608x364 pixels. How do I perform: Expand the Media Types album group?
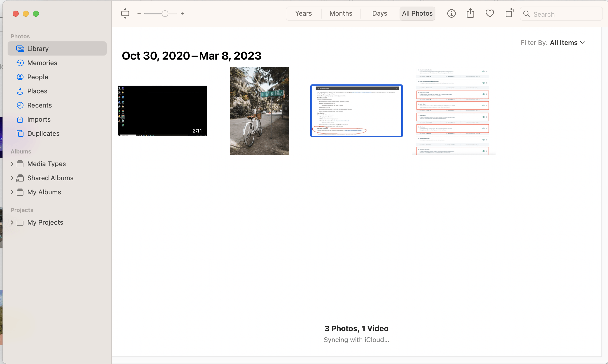pos(12,164)
